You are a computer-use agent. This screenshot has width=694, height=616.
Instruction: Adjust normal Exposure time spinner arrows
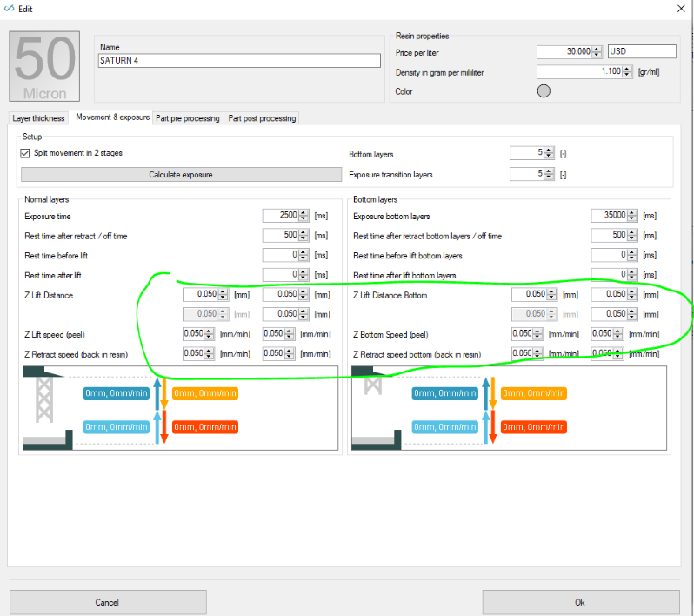304,215
